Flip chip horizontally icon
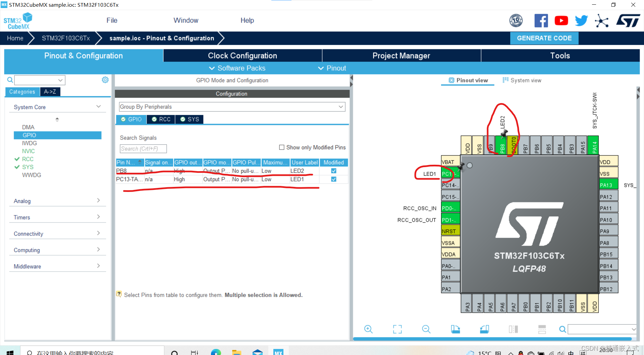The height and width of the screenshot is (355, 644). 513,329
